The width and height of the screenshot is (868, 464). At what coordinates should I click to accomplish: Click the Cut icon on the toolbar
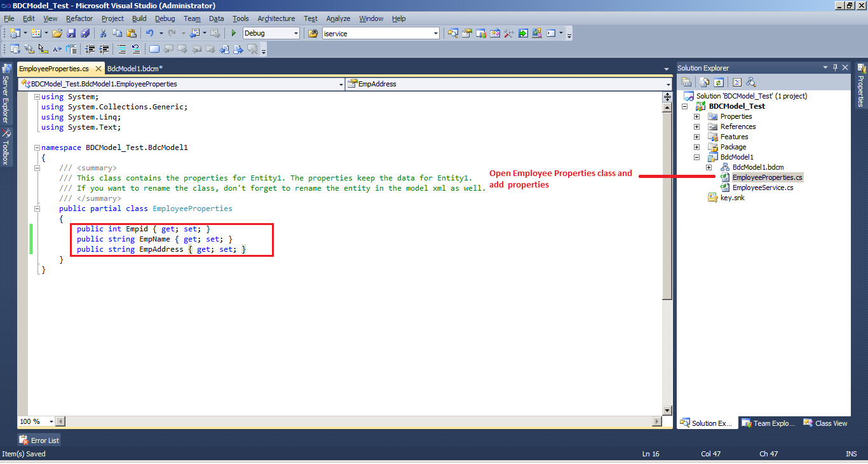pyautogui.click(x=104, y=33)
